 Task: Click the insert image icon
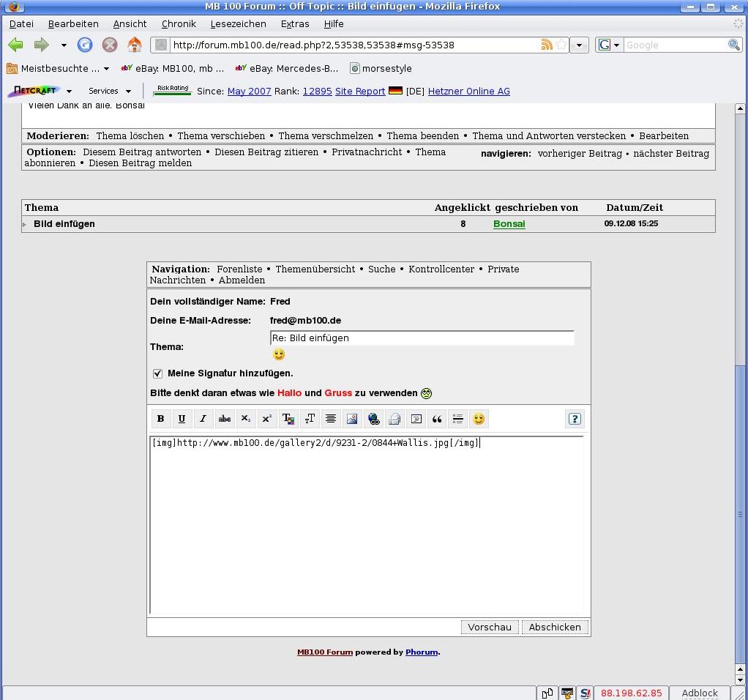click(x=352, y=419)
